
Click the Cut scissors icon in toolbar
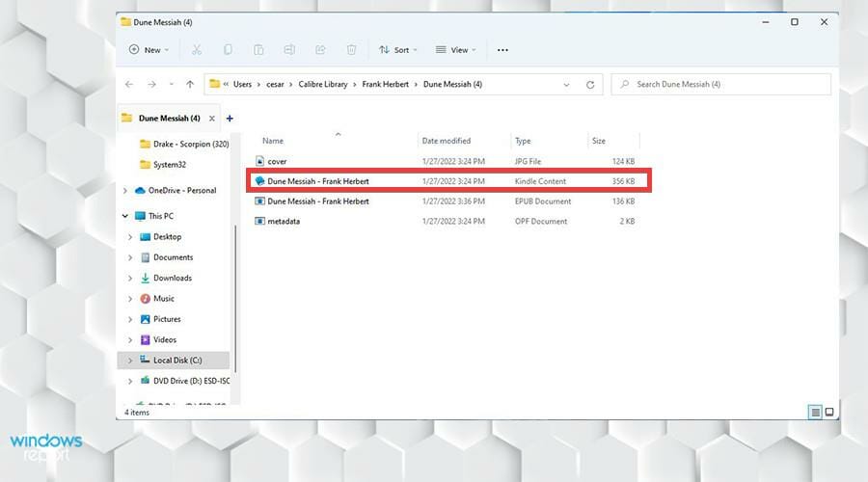[x=197, y=50]
